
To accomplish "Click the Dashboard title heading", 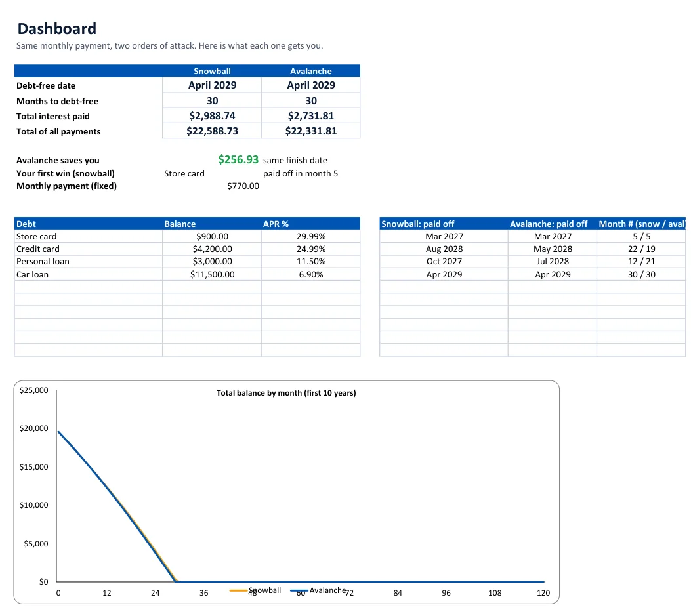I will click(x=57, y=29).
